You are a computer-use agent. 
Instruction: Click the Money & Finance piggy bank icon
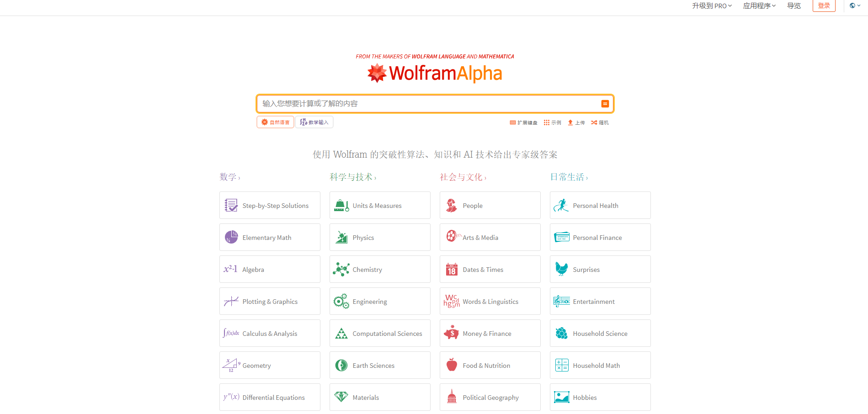(452, 333)
